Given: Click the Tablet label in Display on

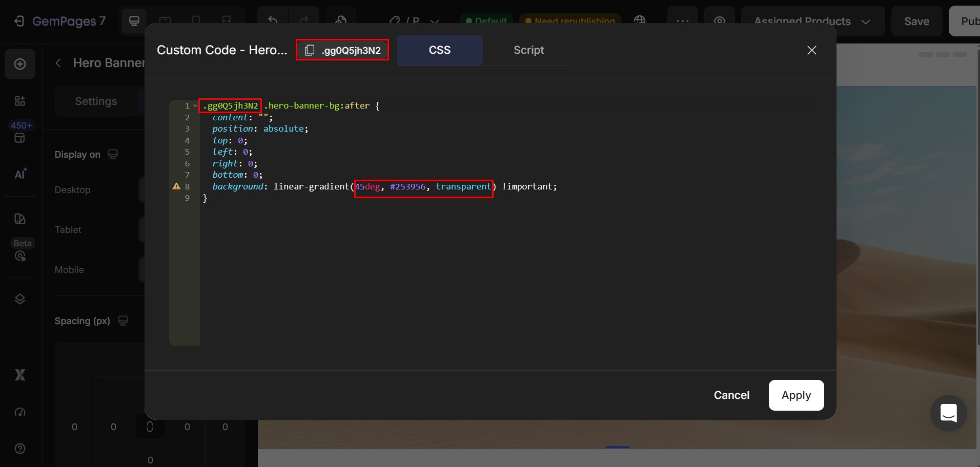Looking at the screenshot, I should pyautogui.click(x=68, y=230).
